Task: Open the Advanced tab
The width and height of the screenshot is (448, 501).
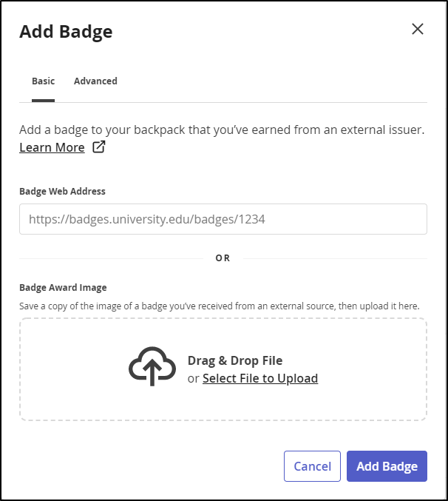Action: tap(95, 81)
